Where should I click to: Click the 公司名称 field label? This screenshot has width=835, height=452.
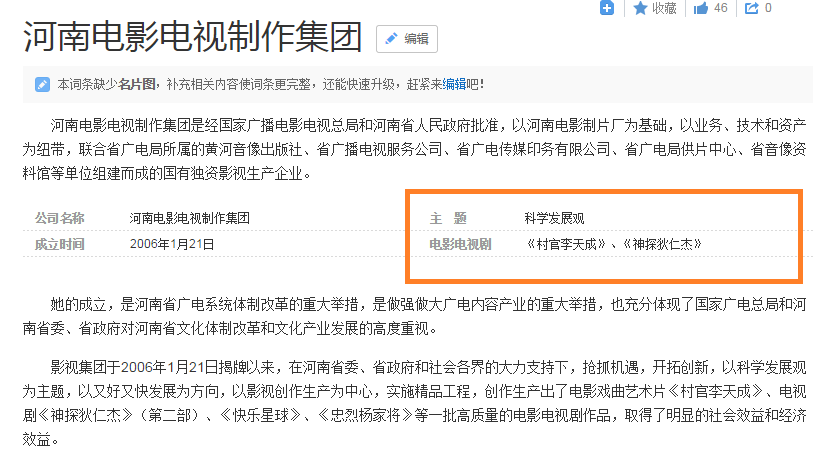[60, 218]
